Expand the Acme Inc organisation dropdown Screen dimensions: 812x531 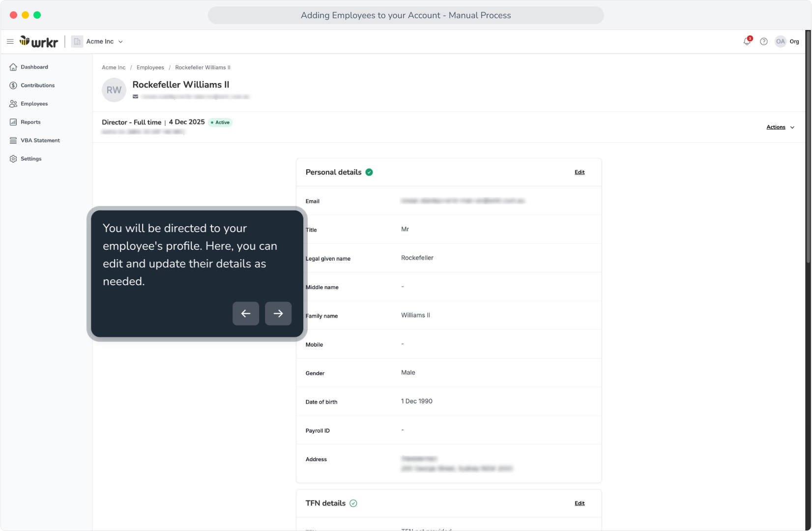[x=104, y=42]
